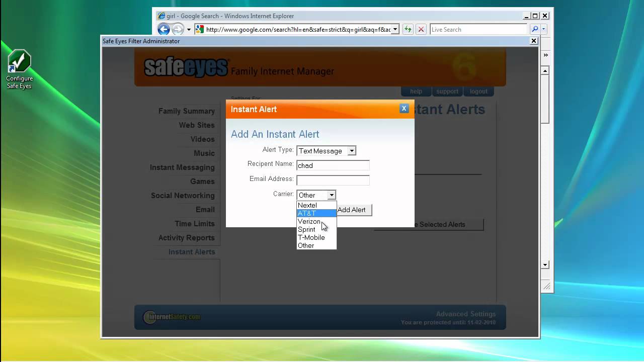
Task: Click the Google favicon in address bar
Action: (x=200, y=29)
